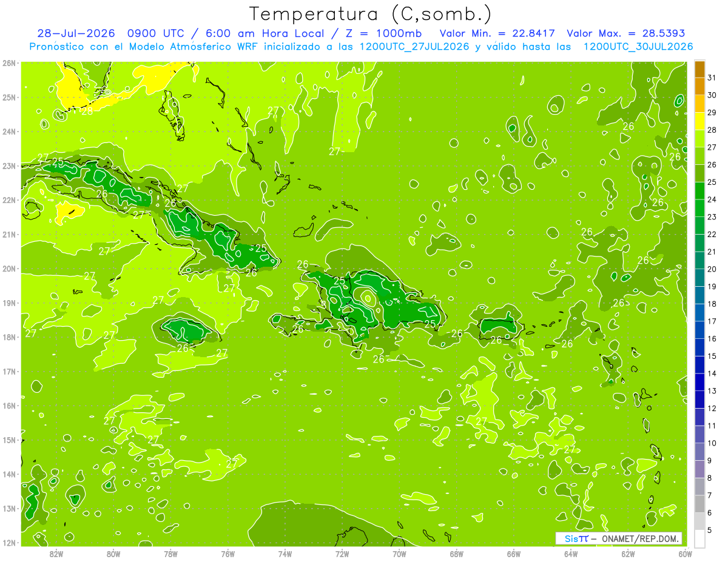
Task: Click the '22' value on the color scale
Action: (712, 235)
